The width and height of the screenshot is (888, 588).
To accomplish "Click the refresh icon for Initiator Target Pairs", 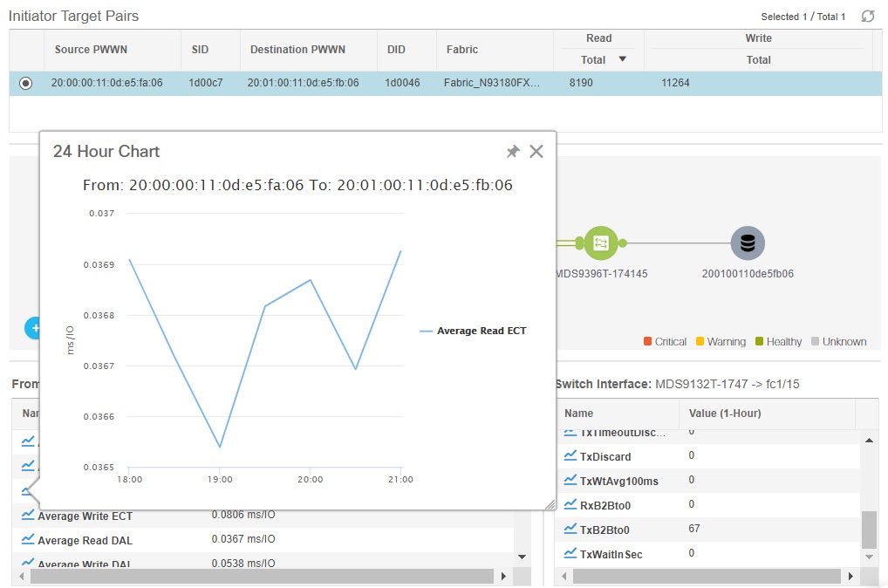I will pyautogui.click(x=867, y=17).
